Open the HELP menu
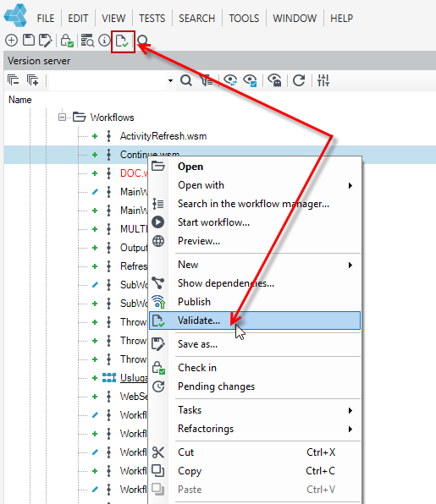 point(342,19)
